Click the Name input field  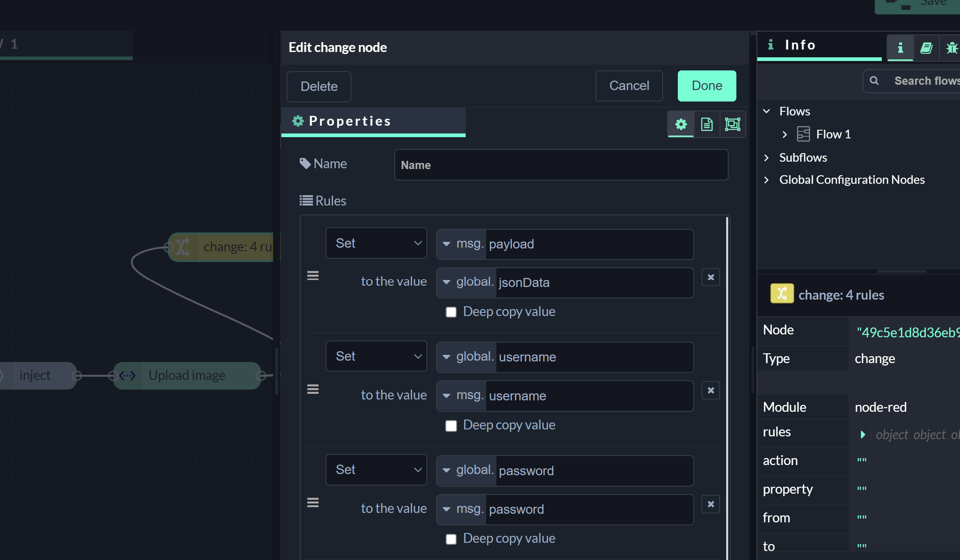[561, 165]
